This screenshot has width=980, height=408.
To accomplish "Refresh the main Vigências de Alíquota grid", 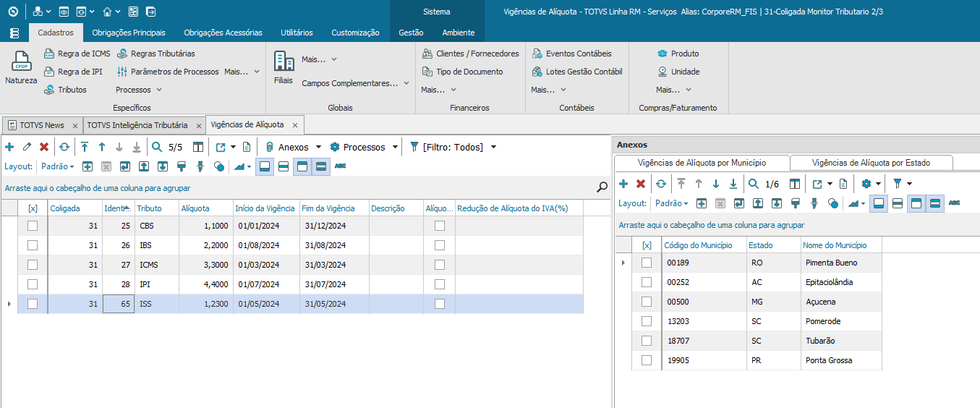I will click(x=64, y=147).
